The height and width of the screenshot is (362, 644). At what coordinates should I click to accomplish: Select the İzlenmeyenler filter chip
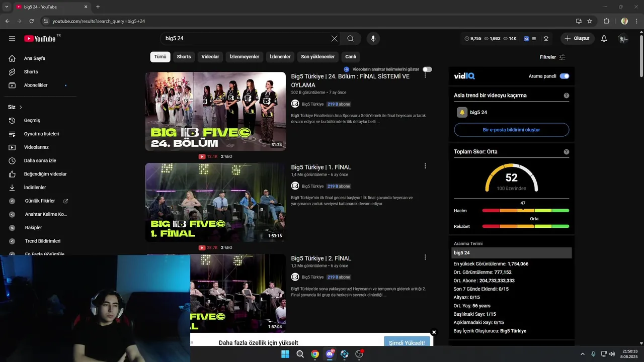click(x=245, y=57)
